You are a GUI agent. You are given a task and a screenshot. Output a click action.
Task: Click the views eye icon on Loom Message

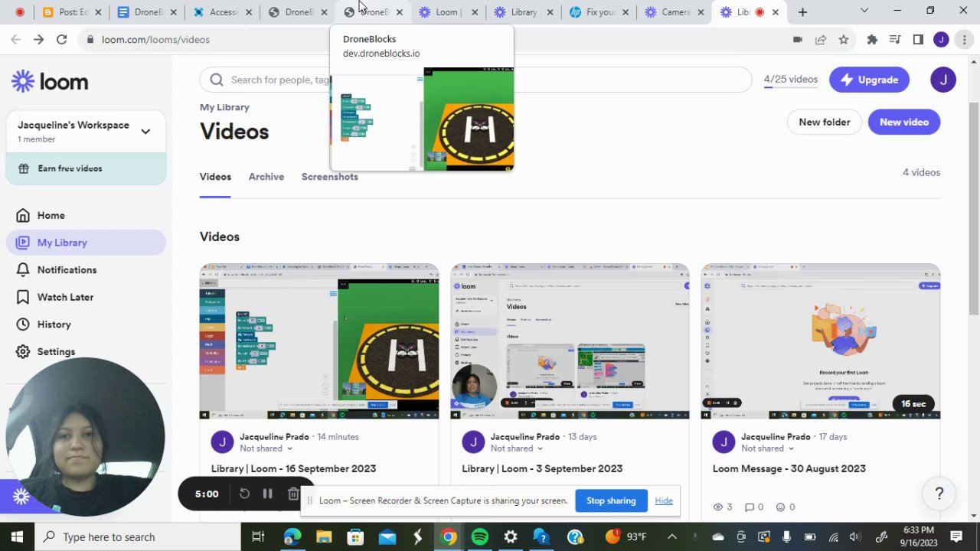(718, 507)
